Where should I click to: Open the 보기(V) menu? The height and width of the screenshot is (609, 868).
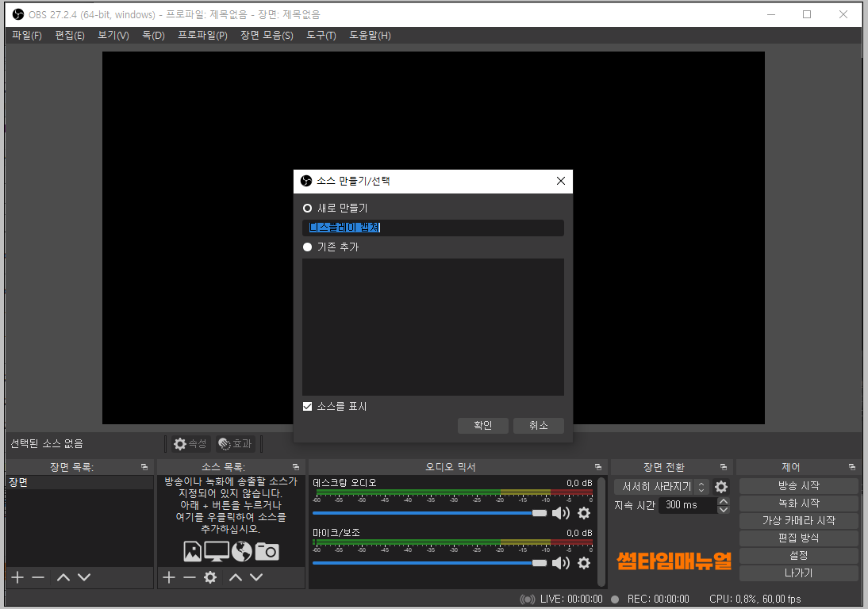113,36
